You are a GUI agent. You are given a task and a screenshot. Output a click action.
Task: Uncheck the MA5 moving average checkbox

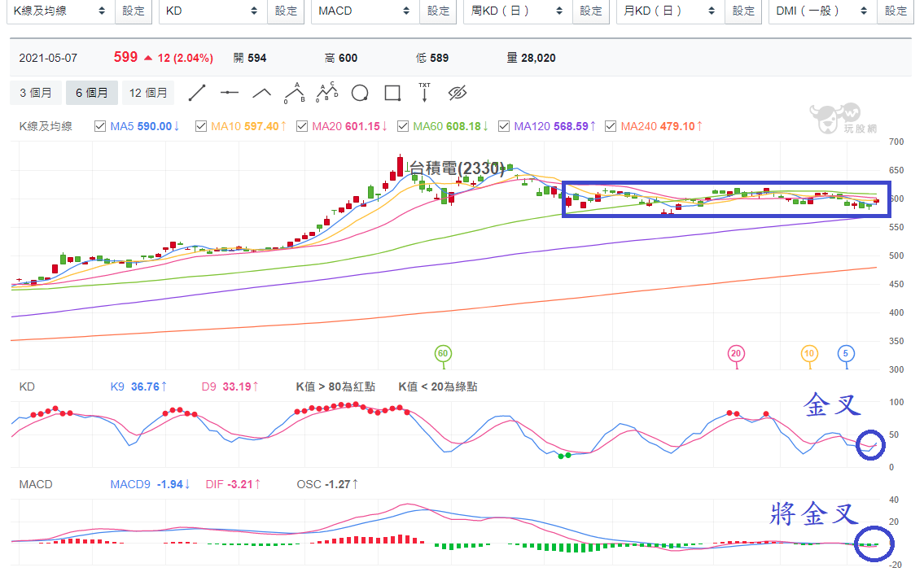pos(100,126)
